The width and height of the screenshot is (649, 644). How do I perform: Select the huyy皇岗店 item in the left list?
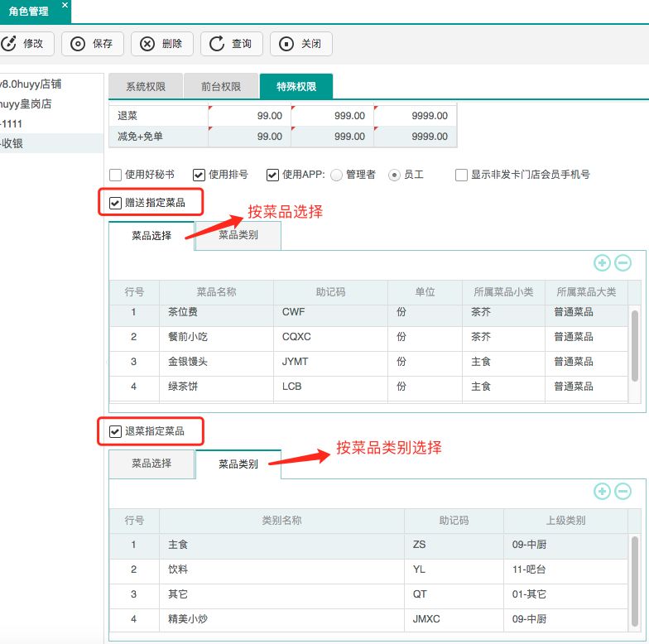click(51, 104)
